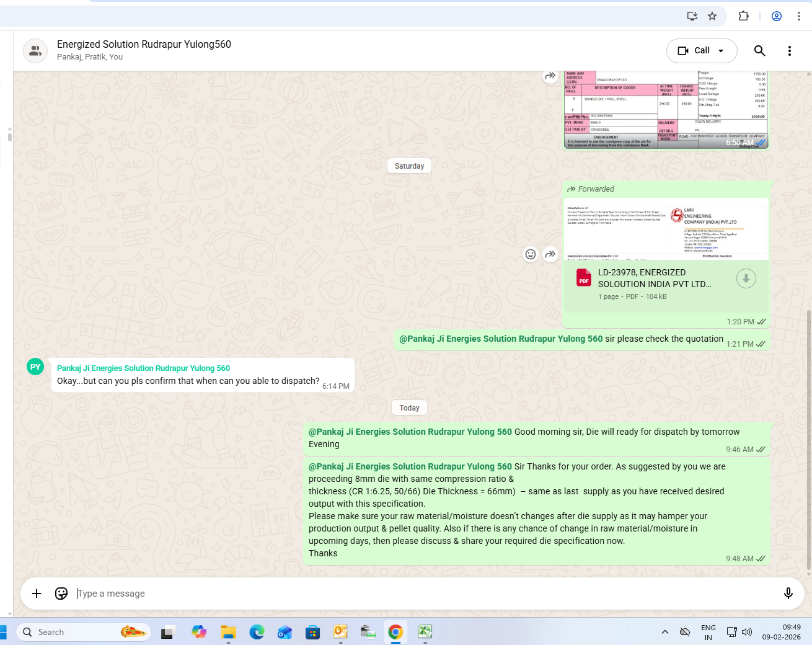Expand the Call dropdown arrow
Screen dimensions: 812x645
[x=721, y=51]
